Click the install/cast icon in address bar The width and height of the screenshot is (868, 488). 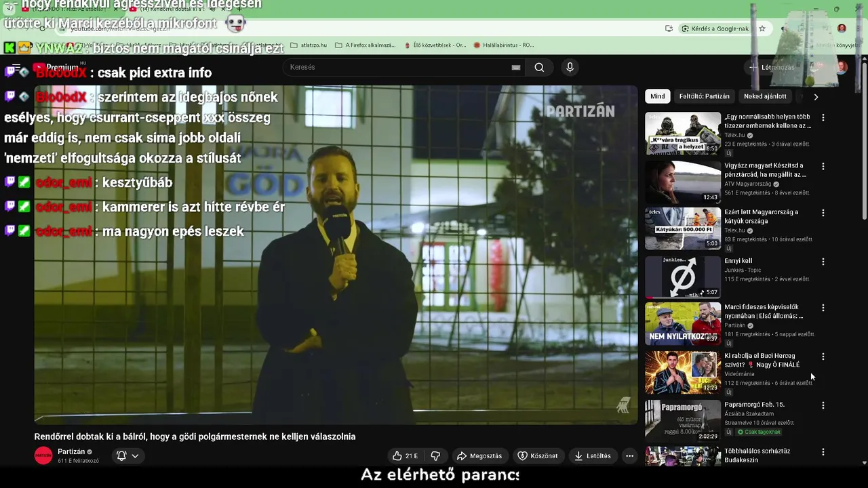[669, 28]
